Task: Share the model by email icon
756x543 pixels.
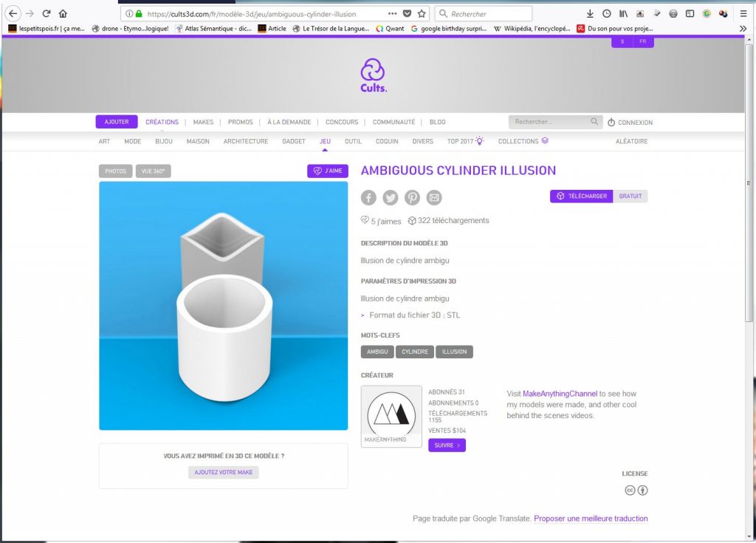Action: click(434, 197)
